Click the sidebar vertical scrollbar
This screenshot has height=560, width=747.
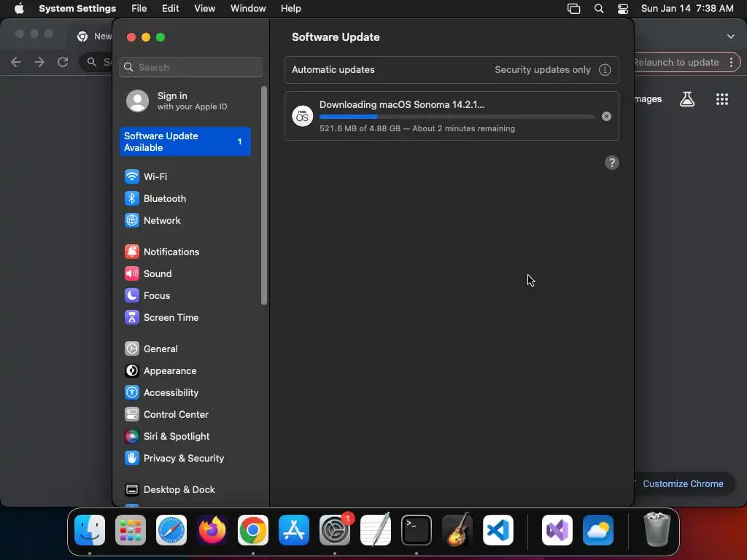click(x=264, y=195)
